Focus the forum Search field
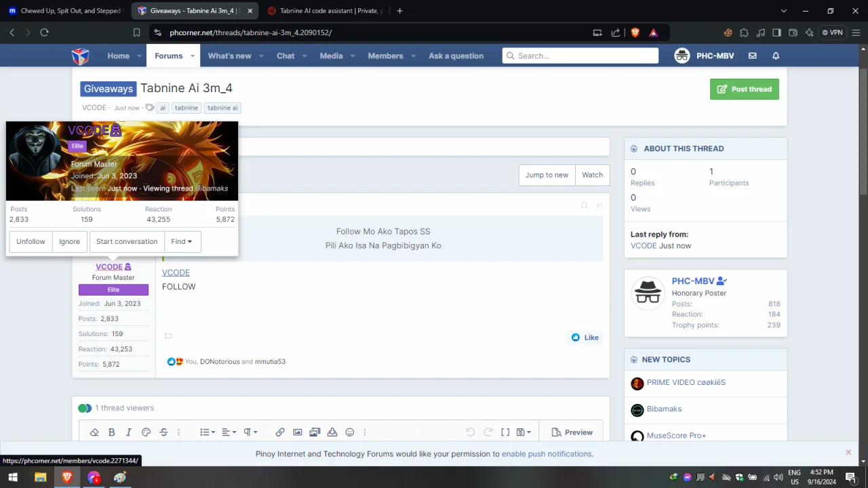 click(580, 56)
